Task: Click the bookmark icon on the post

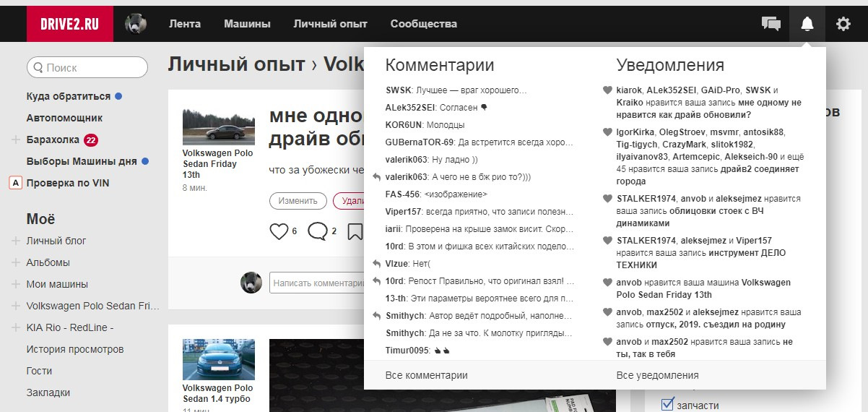Action: 355,231
